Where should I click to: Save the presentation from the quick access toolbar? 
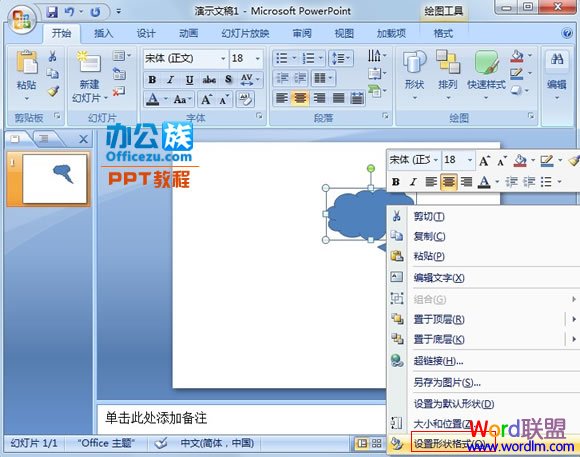[x=52, y=12]
